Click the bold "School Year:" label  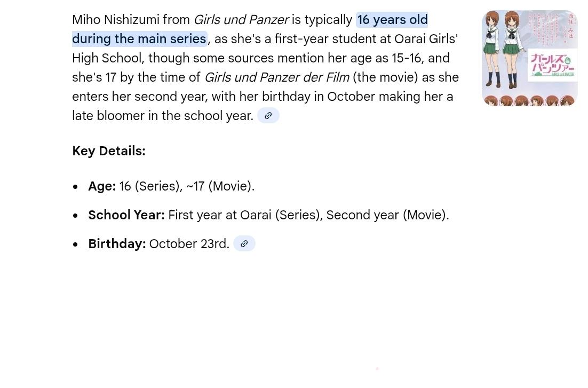(126, 215)
